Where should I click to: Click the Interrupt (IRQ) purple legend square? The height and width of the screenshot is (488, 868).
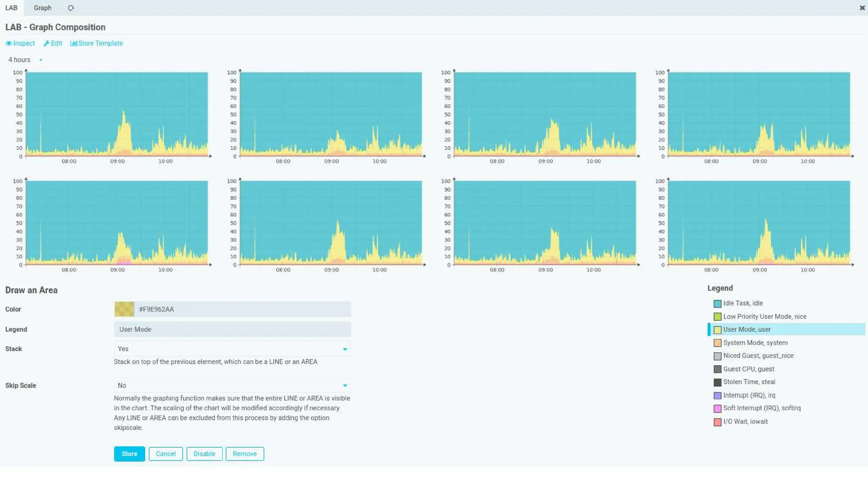tap(717, 396)
